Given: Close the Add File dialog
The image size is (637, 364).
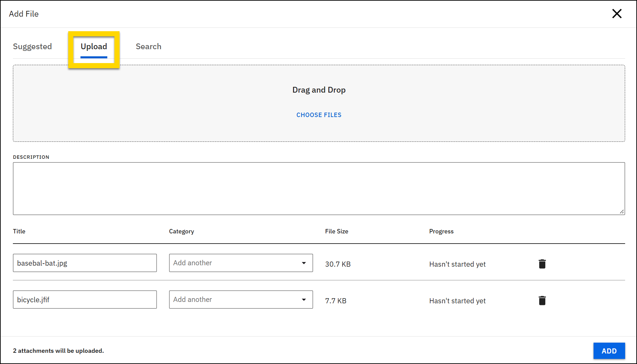Looking at the screenshot, I should (x=617, y=14).
